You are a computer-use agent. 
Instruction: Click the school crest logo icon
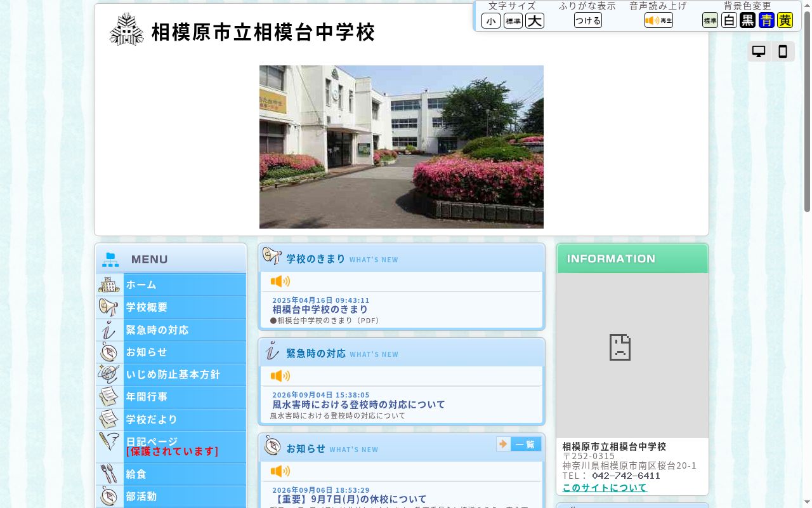click(127, 30)
